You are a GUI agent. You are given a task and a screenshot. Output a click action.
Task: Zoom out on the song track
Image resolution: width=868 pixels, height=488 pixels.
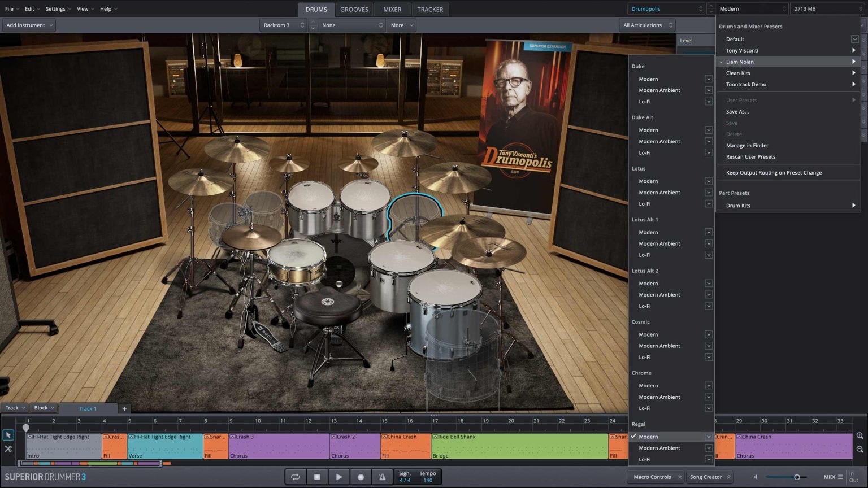tap(860, 450)
